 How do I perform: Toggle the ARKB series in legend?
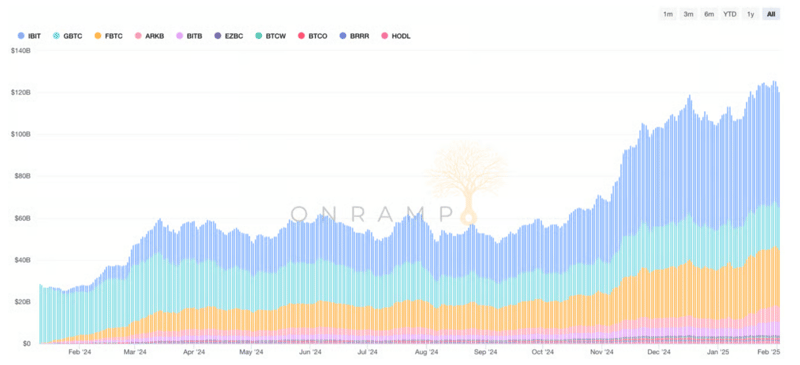(x=148, y=36)
